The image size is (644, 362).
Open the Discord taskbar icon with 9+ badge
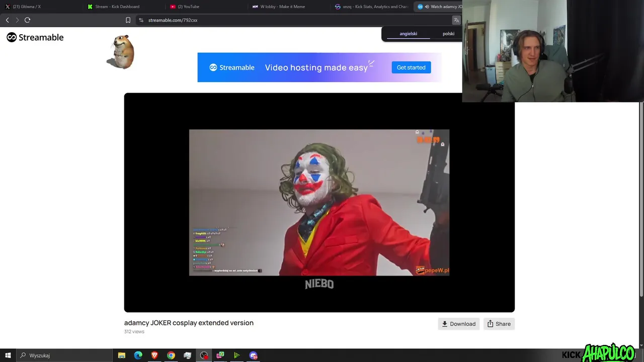(253, 355)
